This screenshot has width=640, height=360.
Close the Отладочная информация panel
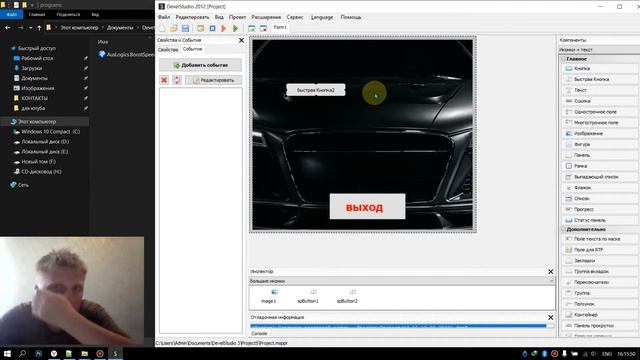tap(551, 317)
